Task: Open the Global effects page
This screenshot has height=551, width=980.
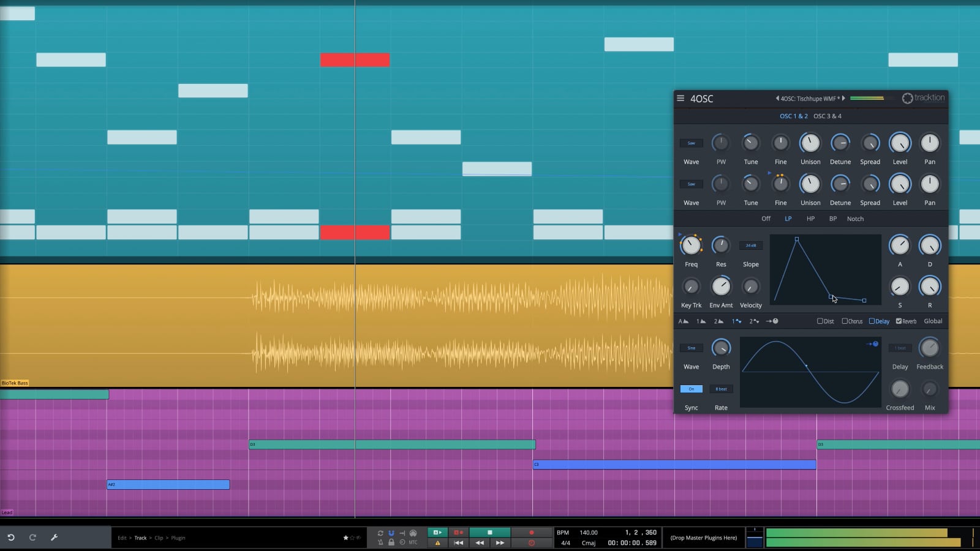Action: (933, 321)
